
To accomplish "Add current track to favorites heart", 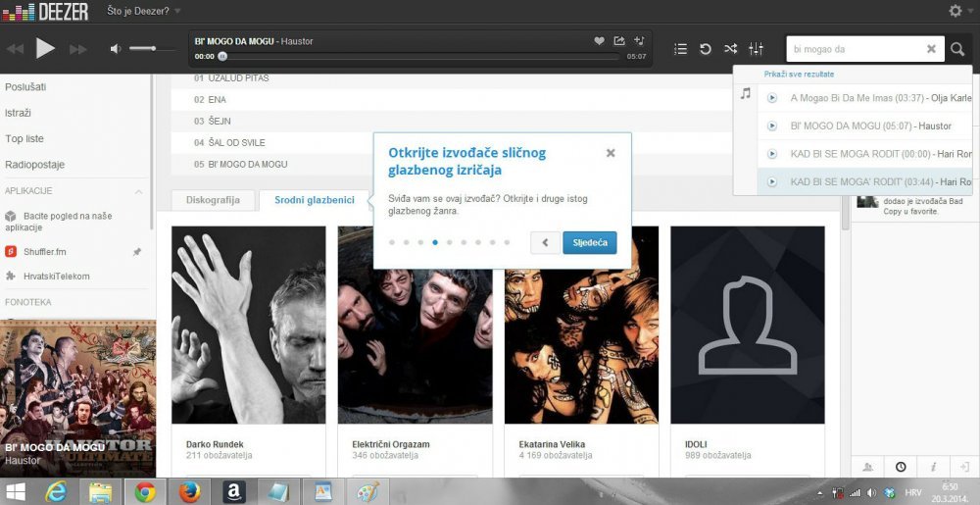I will point(599,40).
